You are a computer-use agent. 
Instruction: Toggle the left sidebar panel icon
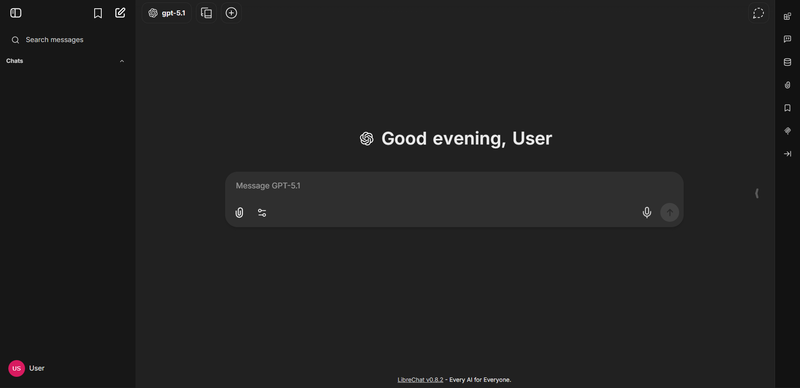(x=16, y=13)
